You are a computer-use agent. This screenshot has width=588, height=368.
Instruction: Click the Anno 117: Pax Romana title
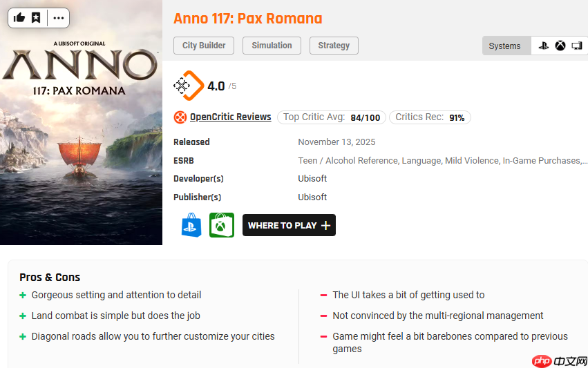coord(247,19)
